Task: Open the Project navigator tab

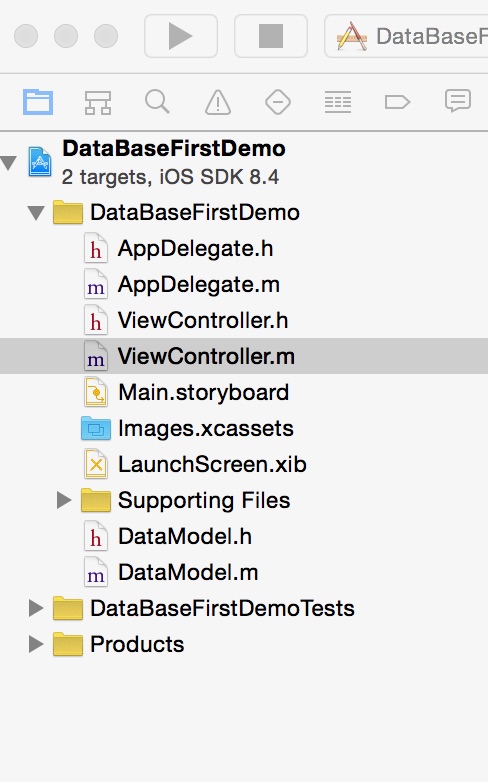Action: [x=38, y=102]
